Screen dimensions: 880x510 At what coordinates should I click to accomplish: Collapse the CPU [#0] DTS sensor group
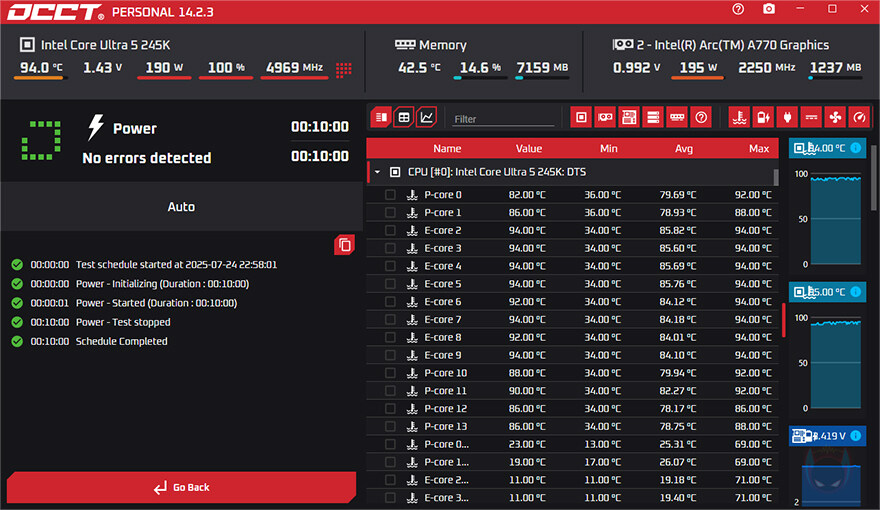click(x=377, y=172)
